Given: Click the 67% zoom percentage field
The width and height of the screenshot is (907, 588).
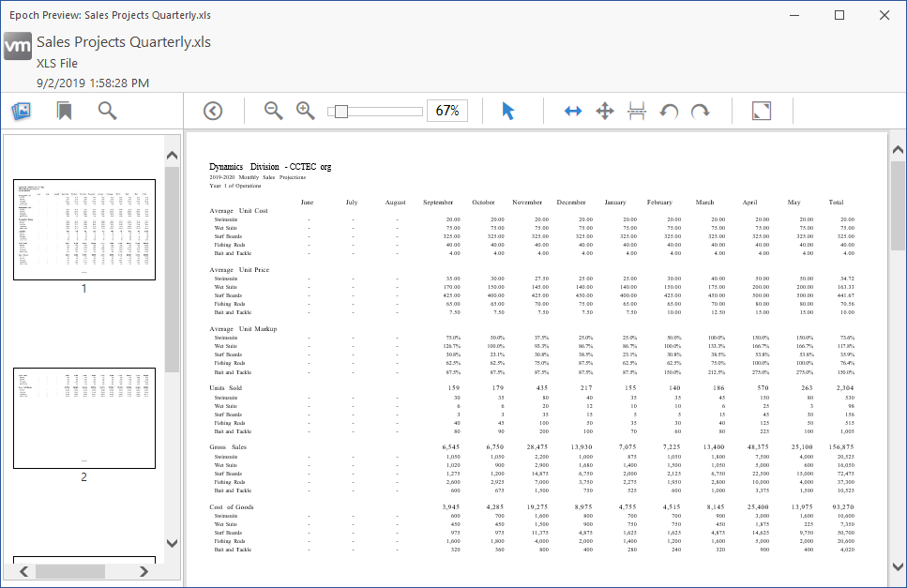Looking at the screenshot, I should coord(447,111).
